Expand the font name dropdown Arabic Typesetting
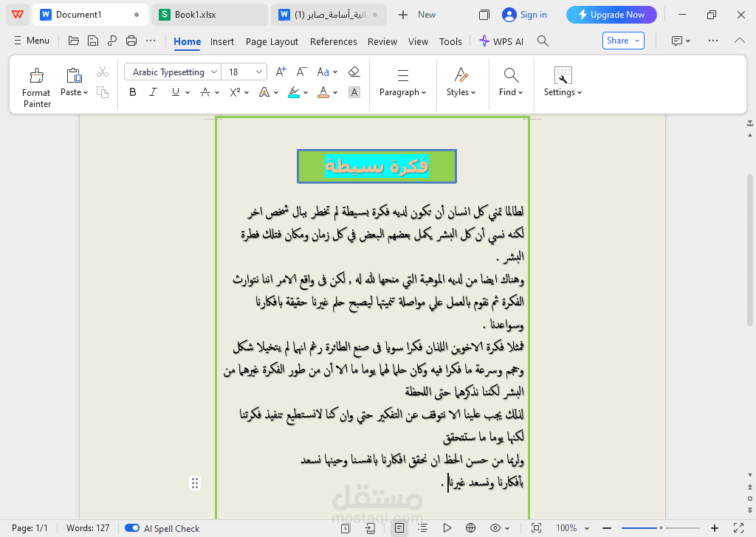Viewport: 756px width, 537px height. click(214, 72)
